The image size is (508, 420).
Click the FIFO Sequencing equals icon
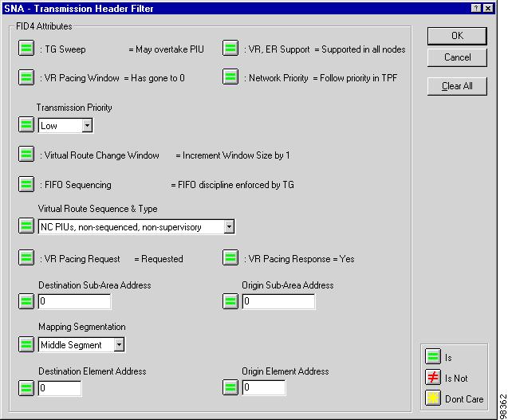26,184
